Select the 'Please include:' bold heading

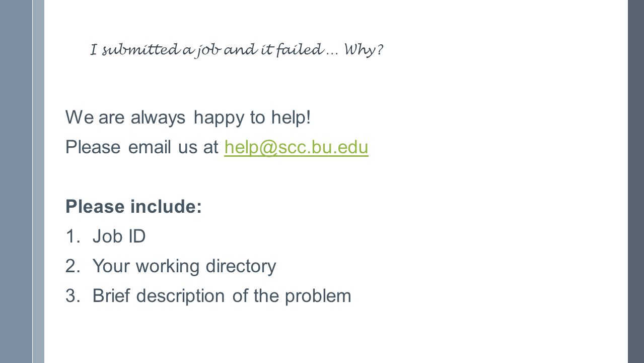(x=133, y=207)
